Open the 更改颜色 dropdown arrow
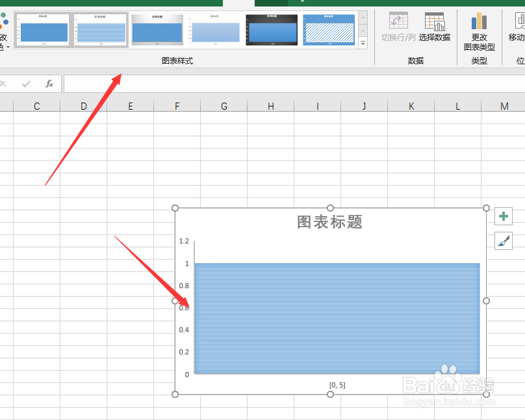525x420 pixels. pyautogui.click(x=8, y=47)
